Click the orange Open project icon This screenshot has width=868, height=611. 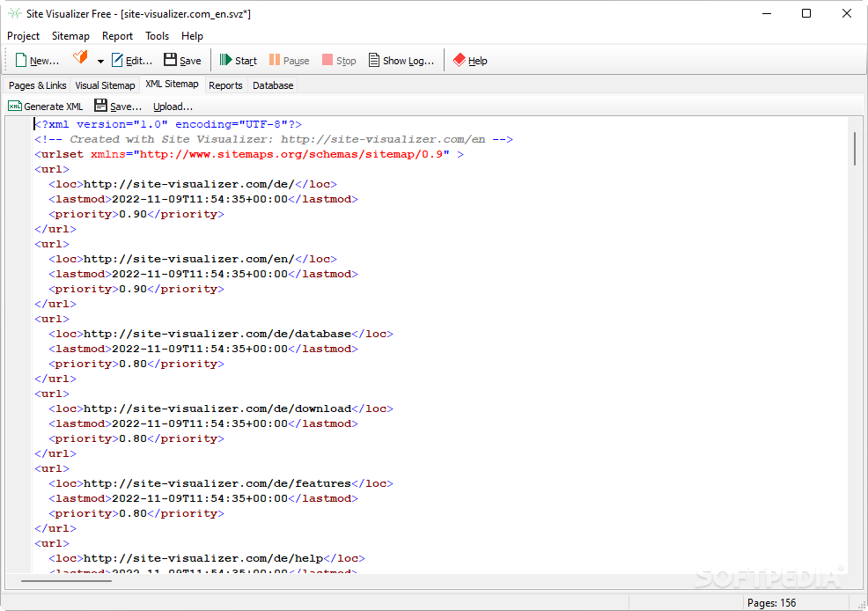81,56
